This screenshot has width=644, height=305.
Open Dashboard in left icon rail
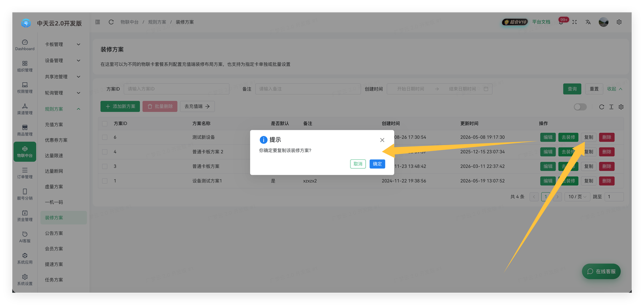pos(25,45)
